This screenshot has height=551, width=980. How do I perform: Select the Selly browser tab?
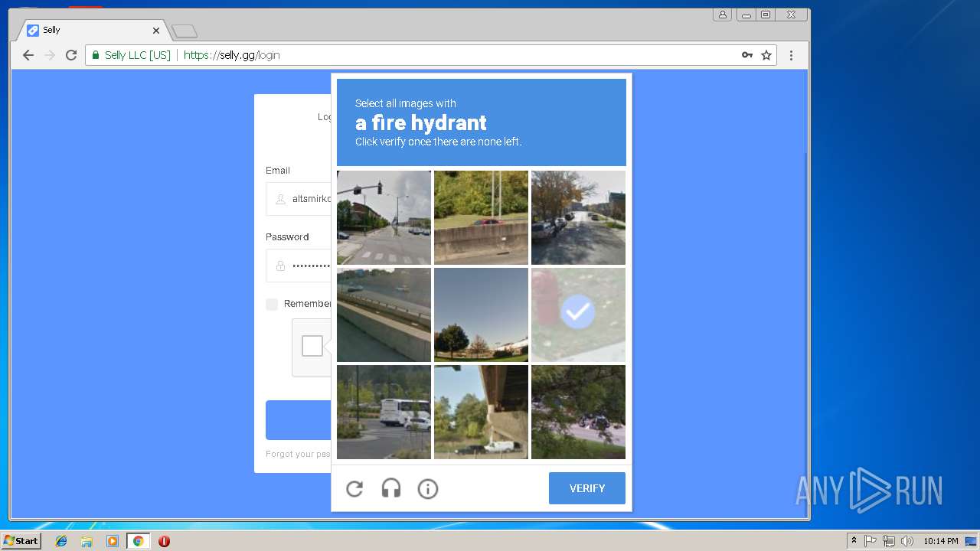pos(92,31)
